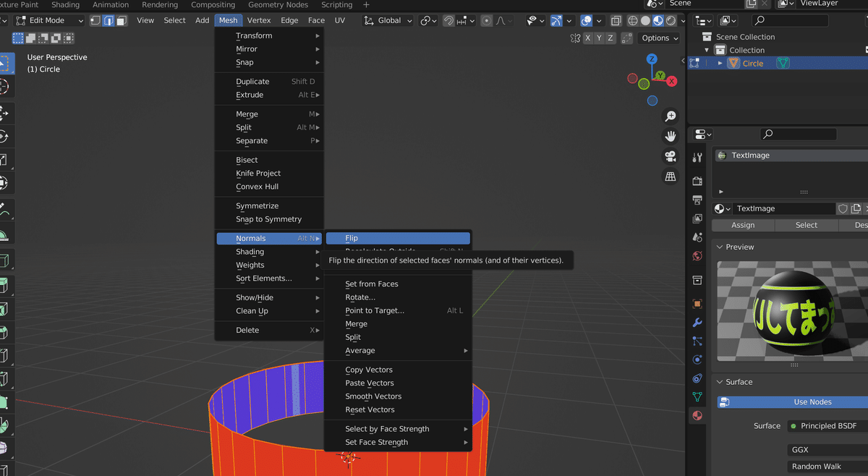This screenshot has height=476, width=868.
Task: Open Principled BSDF surface dropdown
Action: point(827,426)
